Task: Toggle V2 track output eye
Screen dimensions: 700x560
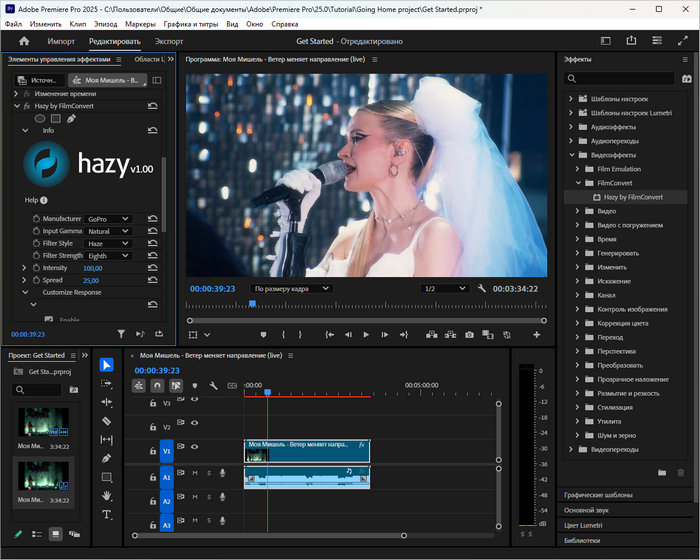Action: pos(195,422)
